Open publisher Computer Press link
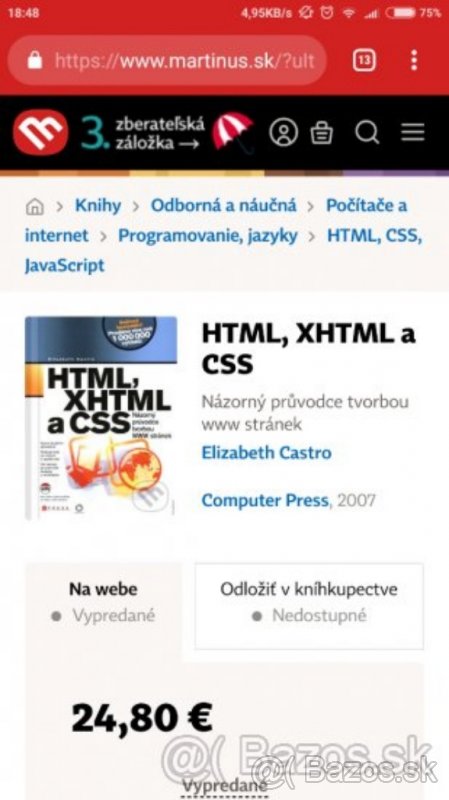449x800 pixels. (x=265, y=501)
